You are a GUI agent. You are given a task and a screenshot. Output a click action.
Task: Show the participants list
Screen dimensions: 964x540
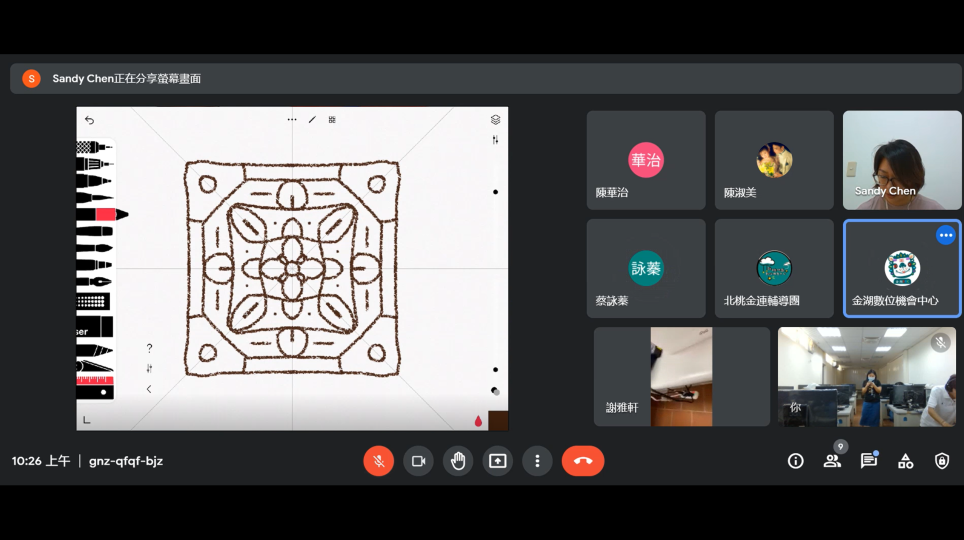pos(832,461)
